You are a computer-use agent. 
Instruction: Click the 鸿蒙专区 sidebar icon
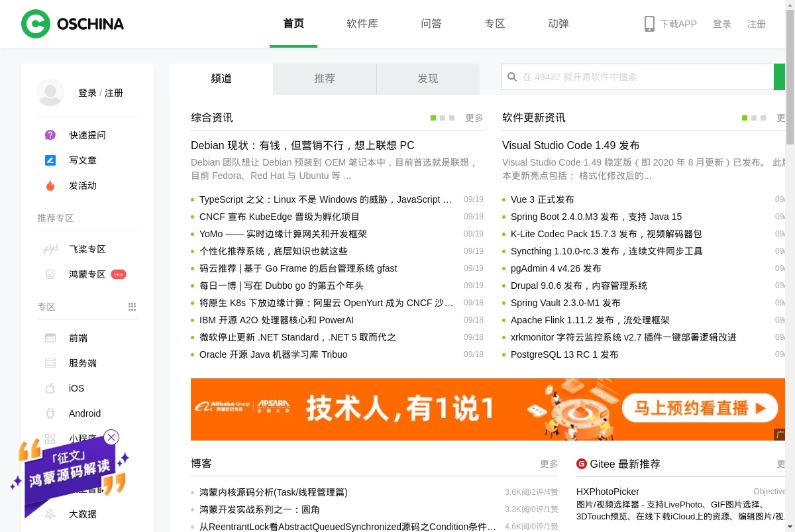coord(50,274)
